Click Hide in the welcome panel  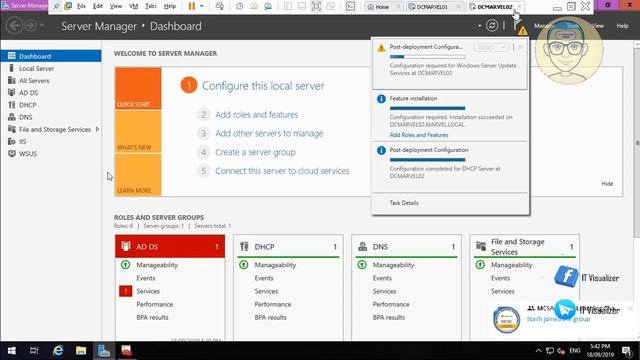pos(607,184)
